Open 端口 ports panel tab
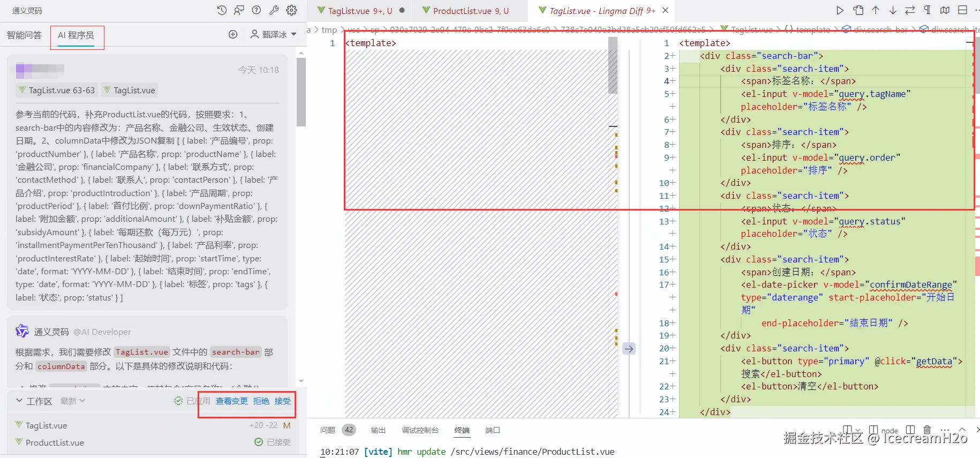 pos(493,430)
